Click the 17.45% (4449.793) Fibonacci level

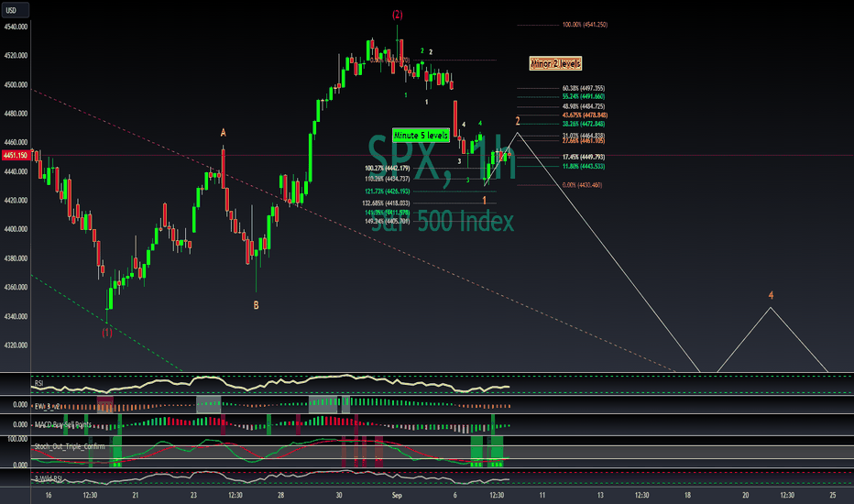(584, 158)
